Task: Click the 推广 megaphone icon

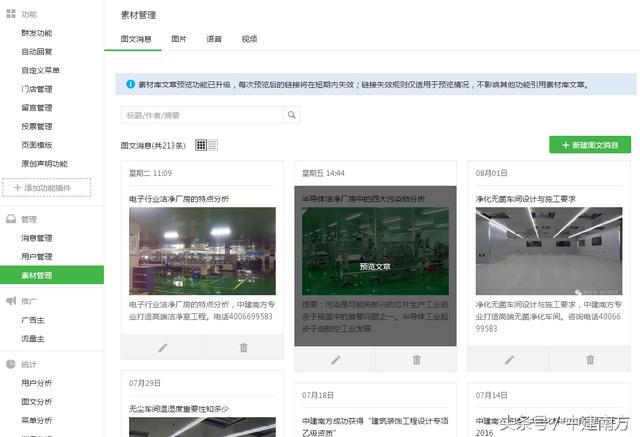Action: pyautogui.click(x=11, y=301)
